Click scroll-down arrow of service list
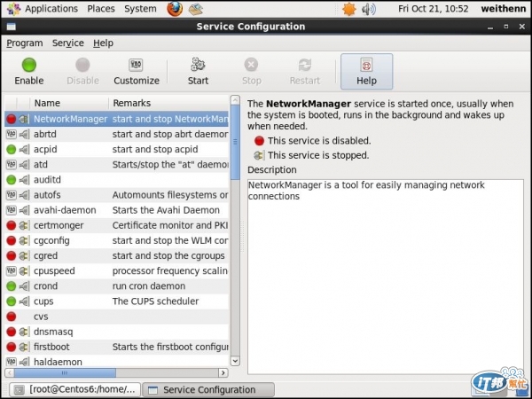The height and width of the screenshot is (399, 532). click(x=235, y=361)
